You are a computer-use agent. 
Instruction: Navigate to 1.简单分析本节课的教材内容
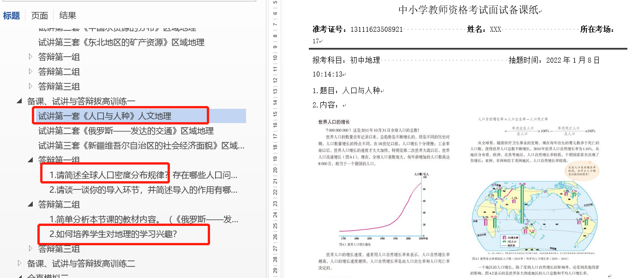[x=143, y=219]
